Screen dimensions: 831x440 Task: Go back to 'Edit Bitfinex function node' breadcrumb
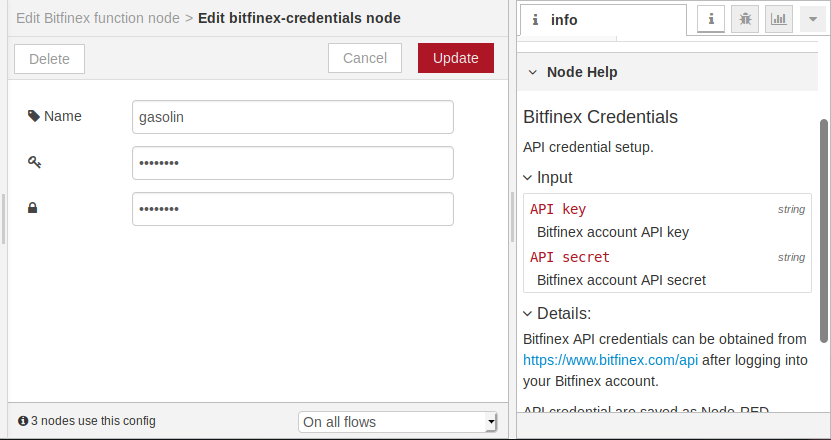pyautogui.click(x=98, y=18)
